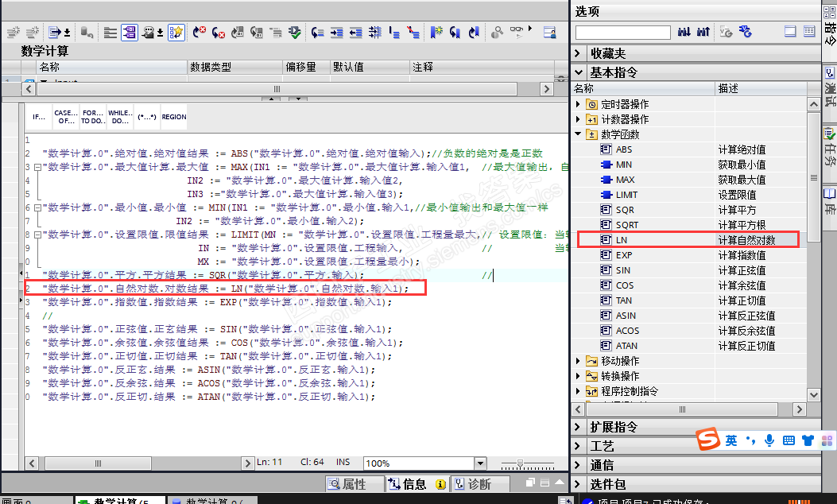837x504 pixels.
Task: Expand the 移动操作 folder
Action: 578,361
